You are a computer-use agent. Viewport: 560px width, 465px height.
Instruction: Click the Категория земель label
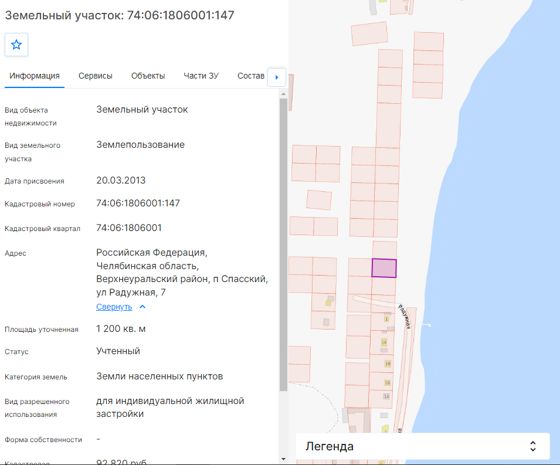36,377
